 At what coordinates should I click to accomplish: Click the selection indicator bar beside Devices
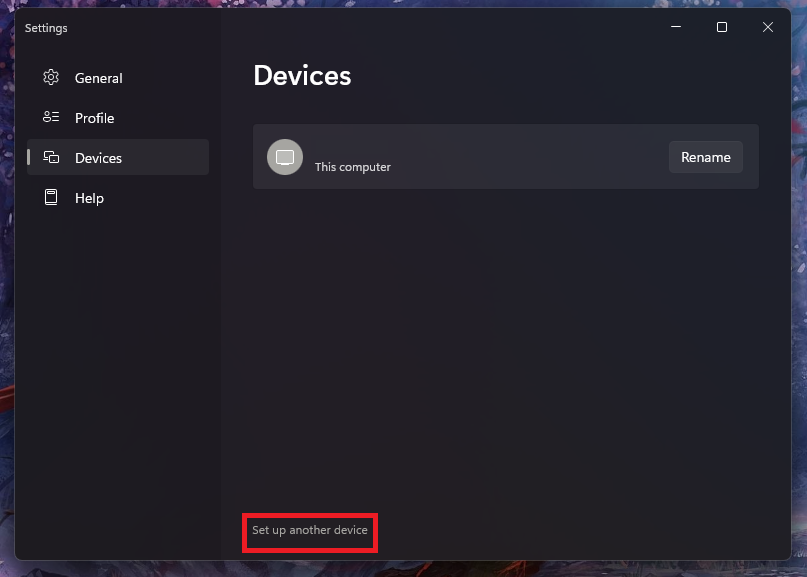(x=29, y=157)
